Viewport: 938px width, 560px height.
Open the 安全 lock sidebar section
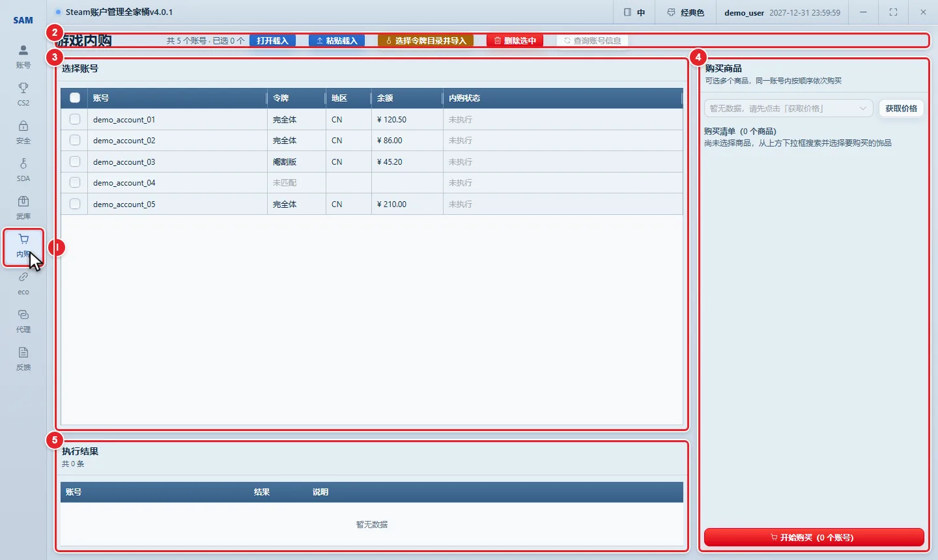tap(23, 132)
